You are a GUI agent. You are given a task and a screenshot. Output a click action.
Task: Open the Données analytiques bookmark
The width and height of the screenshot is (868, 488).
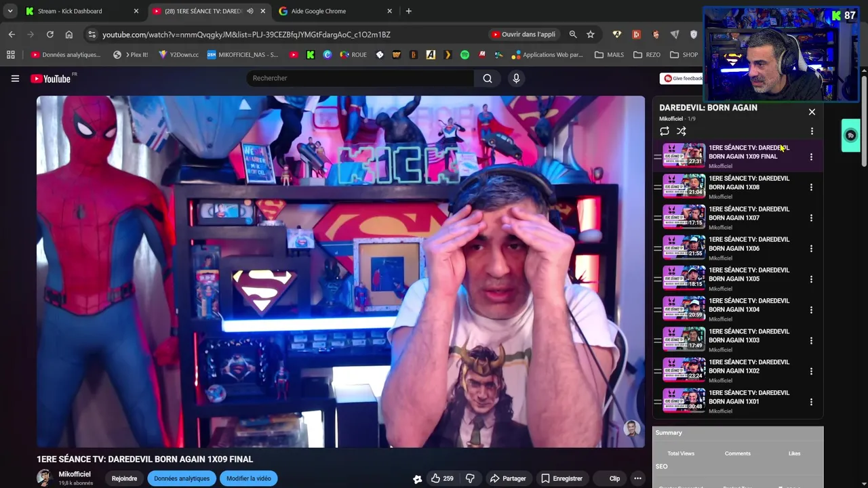pyautogui.click(x=66, y=55)
